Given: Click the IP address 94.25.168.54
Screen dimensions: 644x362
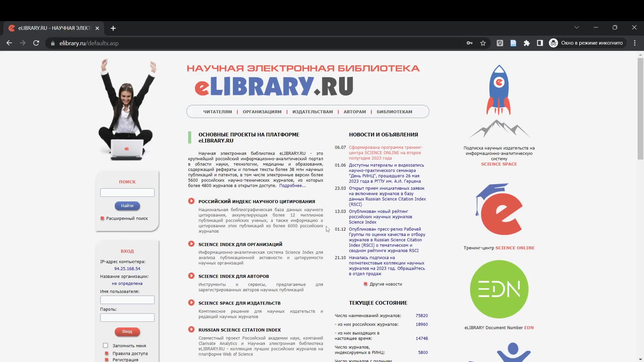Looking at the screenshot, I should coord(127,269).
